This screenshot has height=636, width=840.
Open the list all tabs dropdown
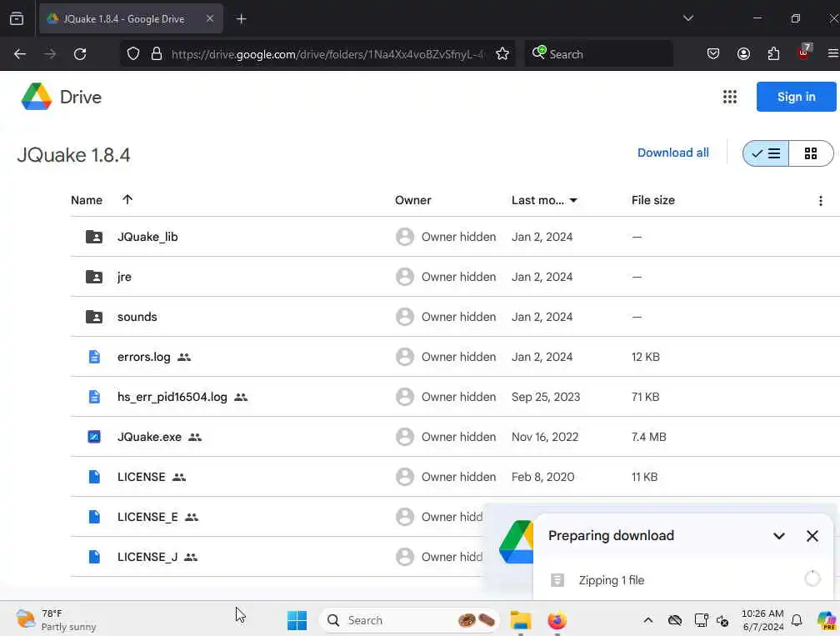pyautogui.click(x=687, y=18)
